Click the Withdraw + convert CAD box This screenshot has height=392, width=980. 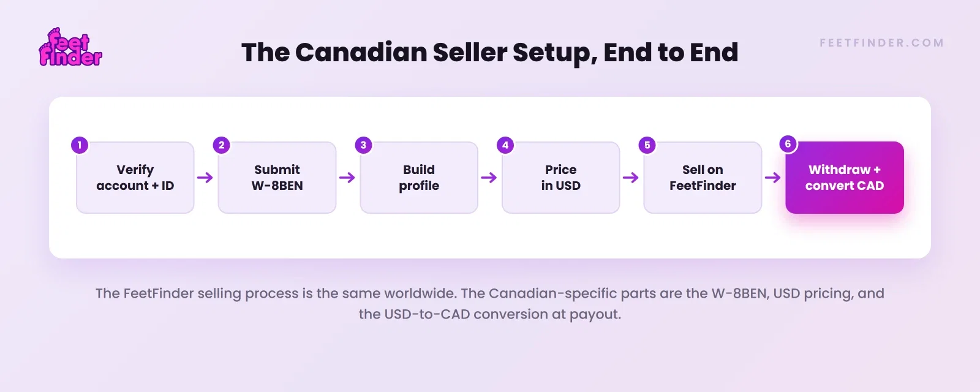click(845, 178)
